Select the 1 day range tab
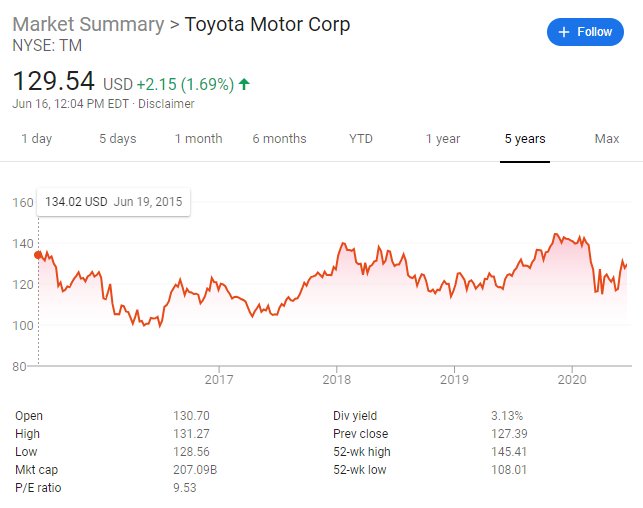Viewport: 643px width, 508px height. click(x=36, y=139)
